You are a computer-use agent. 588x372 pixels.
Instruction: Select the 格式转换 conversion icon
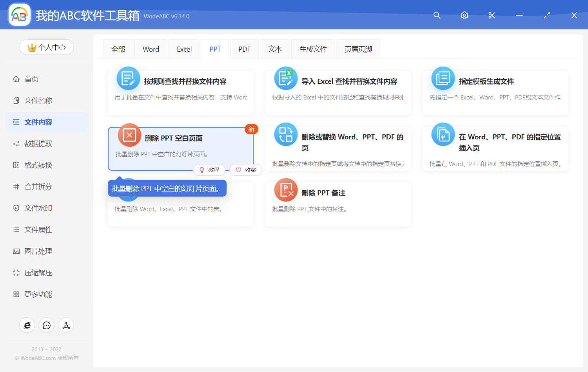click(16, 165)
